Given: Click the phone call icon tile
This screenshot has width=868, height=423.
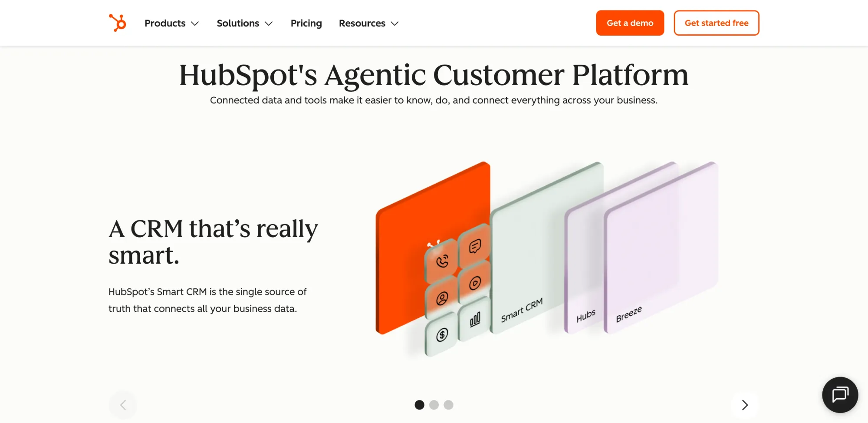Looking at the screenshot, I should (x=442, y=261).
